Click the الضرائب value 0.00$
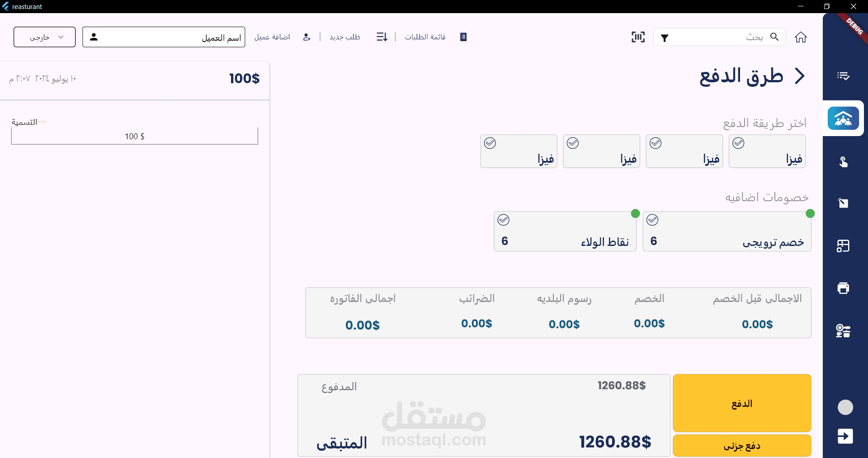Screen dimensions: 868x458 (x=476, y=323)
